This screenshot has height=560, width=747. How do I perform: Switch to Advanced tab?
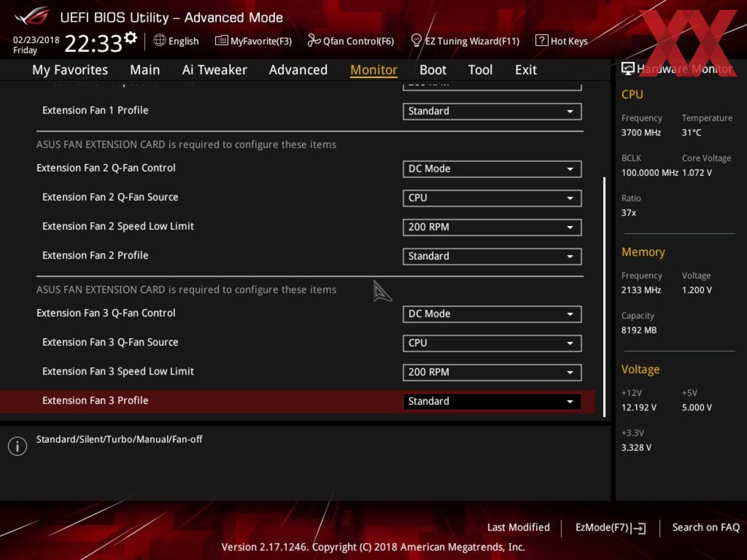[x=298, y=70]
